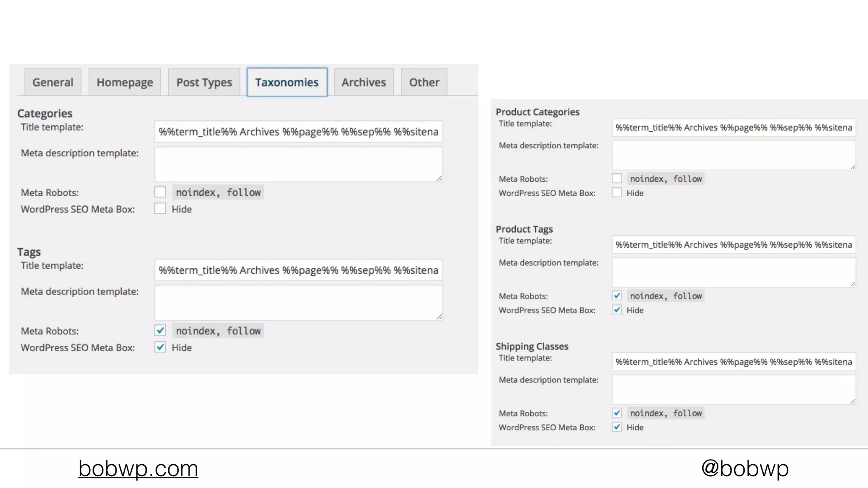Click Categories meta description resize handle
The width and height of the screenshot is (868, 488).
[439, 179]
